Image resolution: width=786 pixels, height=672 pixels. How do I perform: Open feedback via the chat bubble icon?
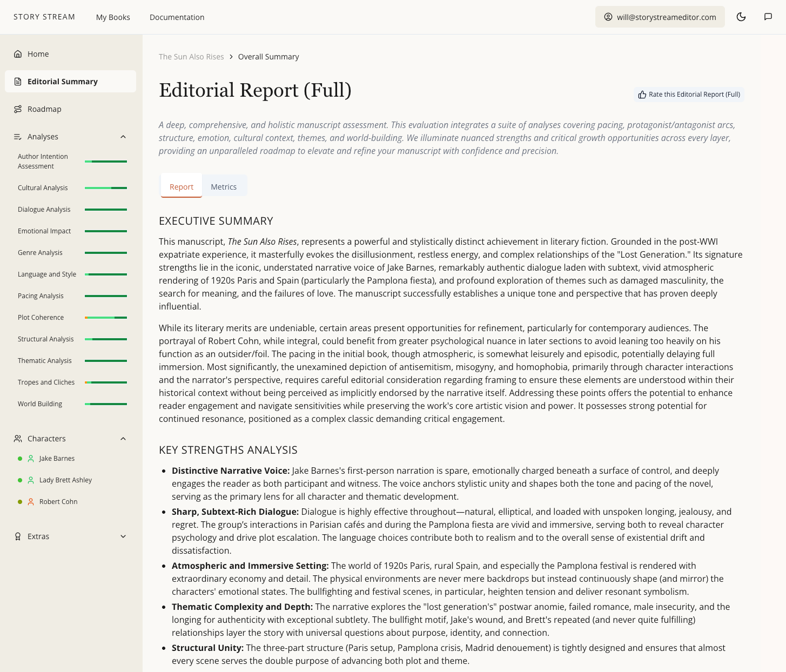point(768,17)
